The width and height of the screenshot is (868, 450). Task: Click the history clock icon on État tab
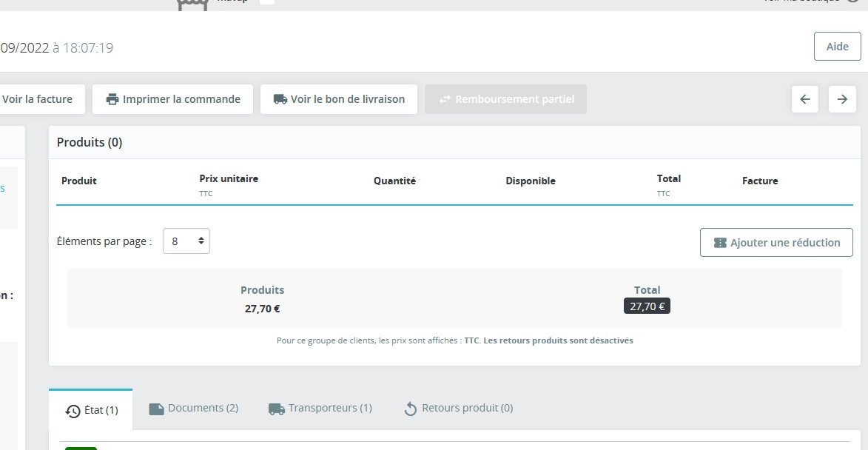coord(73,411)
